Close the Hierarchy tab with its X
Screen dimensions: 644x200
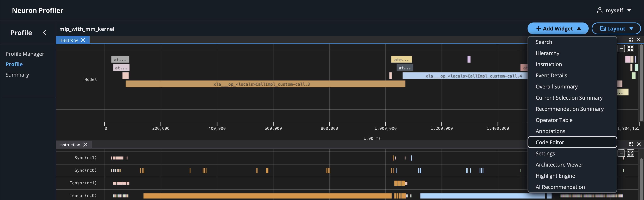(83, 40)
